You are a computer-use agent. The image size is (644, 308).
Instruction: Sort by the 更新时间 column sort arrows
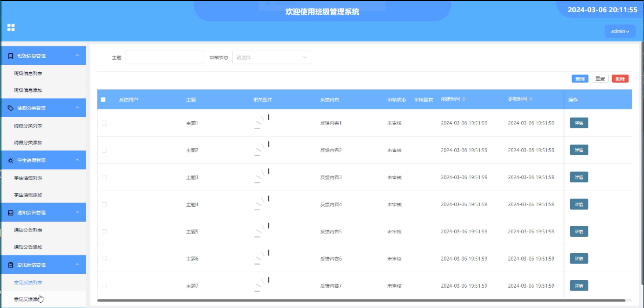tap(531, 100)
